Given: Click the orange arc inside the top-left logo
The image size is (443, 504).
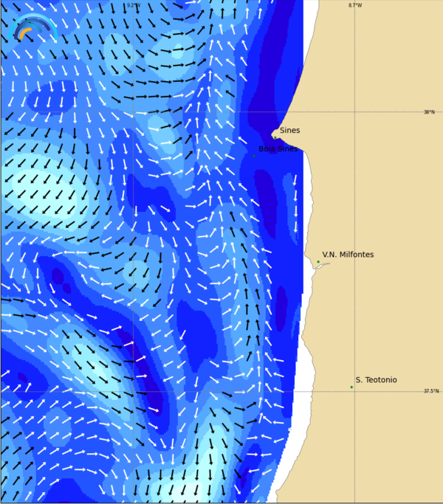Looking at the screenshot, I should (25, 33).
